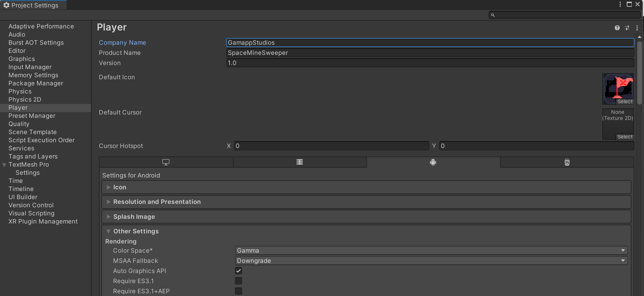Open the Color Space dropdown
The height and width of the screenshot is (296, 644).
click(431, 251)
